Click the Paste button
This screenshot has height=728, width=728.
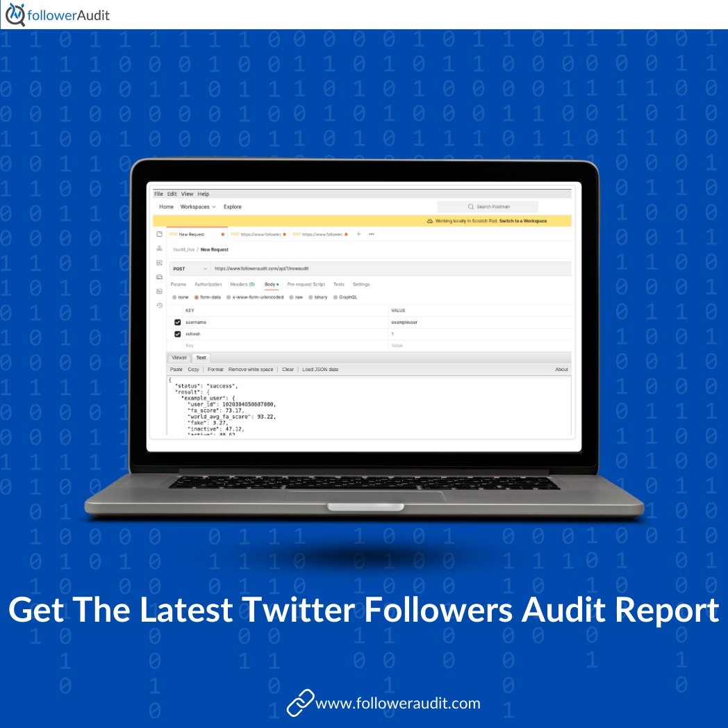pos(176,369)
